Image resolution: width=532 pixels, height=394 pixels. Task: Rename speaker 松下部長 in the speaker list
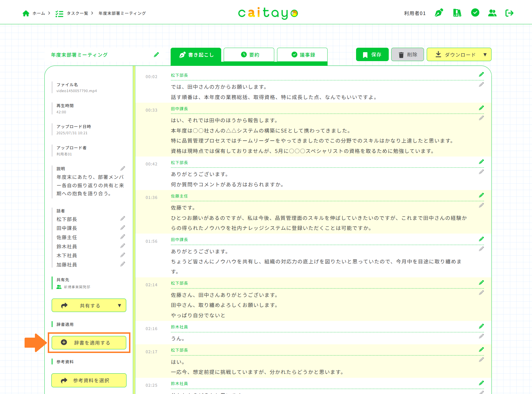click(x=123, y=218)
